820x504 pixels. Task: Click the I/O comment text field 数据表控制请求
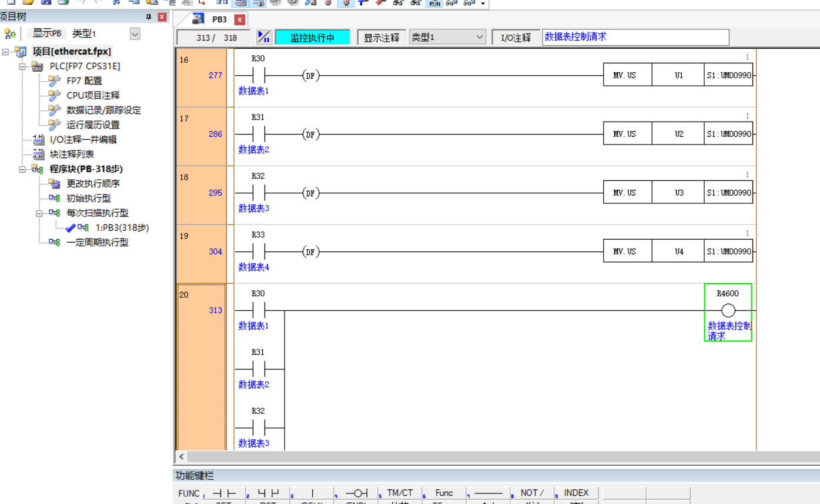tap(635, 37)
